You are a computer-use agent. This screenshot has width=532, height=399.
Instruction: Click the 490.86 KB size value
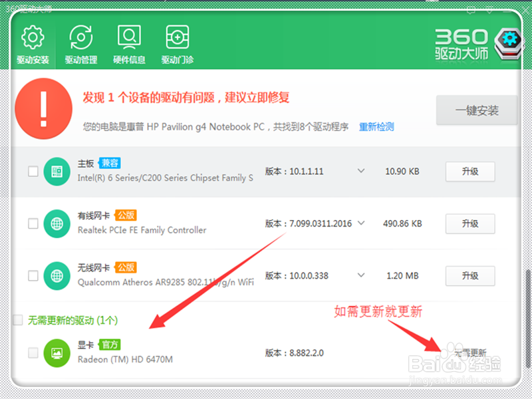point(402,223)
